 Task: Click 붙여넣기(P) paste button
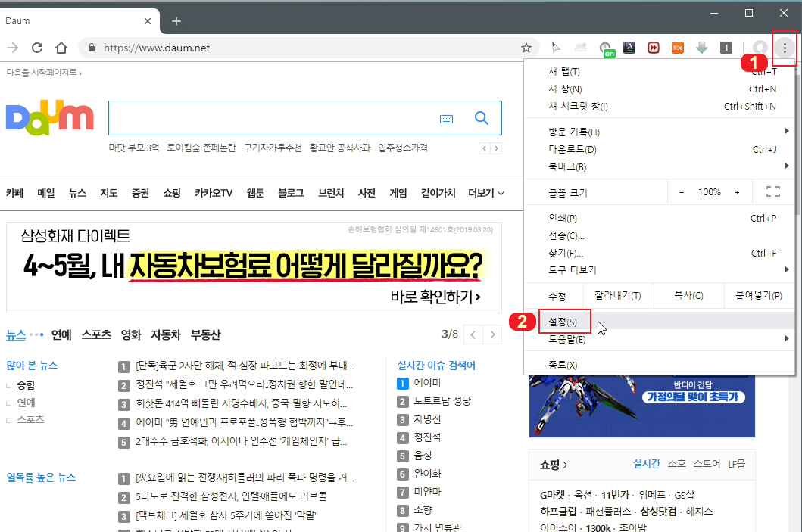[759, 295]
